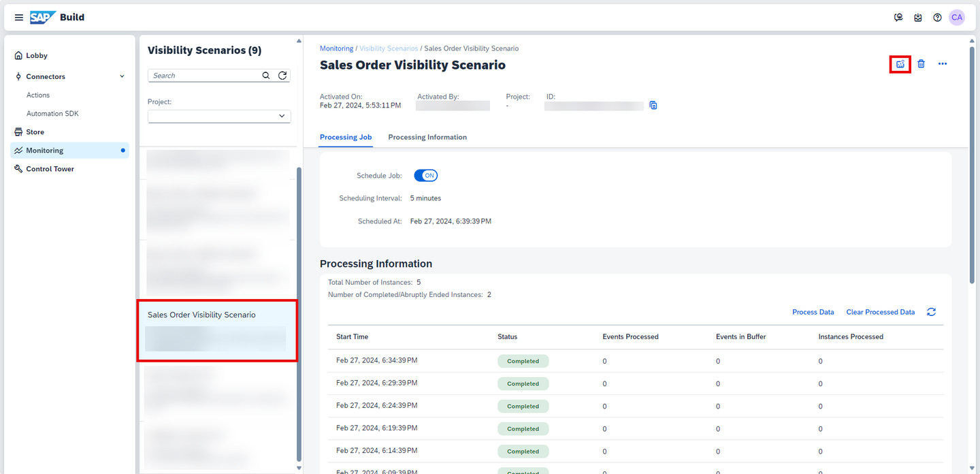Select the row starting 6:19:39 PM
This screenshot has width=980, height=474.
point(636,428)
